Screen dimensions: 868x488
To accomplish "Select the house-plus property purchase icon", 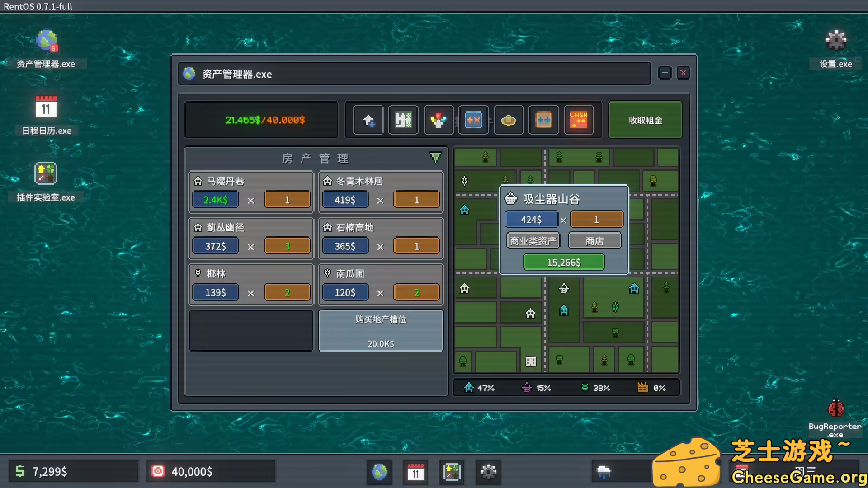I will [368, 120].
